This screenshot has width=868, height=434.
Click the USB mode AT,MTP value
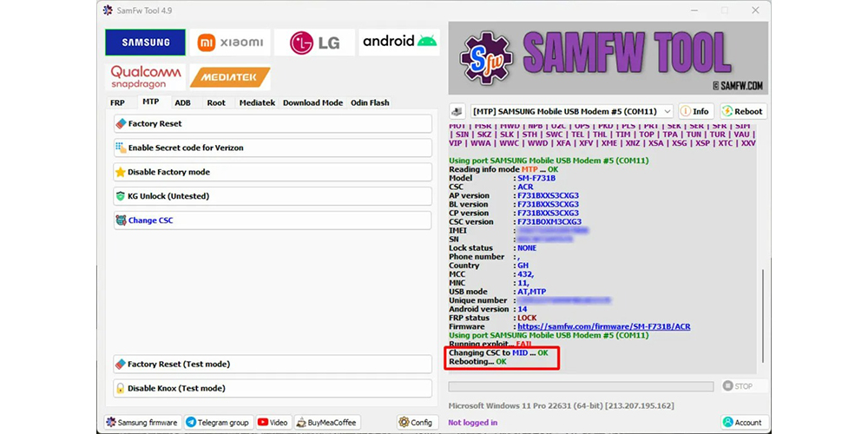532,292
